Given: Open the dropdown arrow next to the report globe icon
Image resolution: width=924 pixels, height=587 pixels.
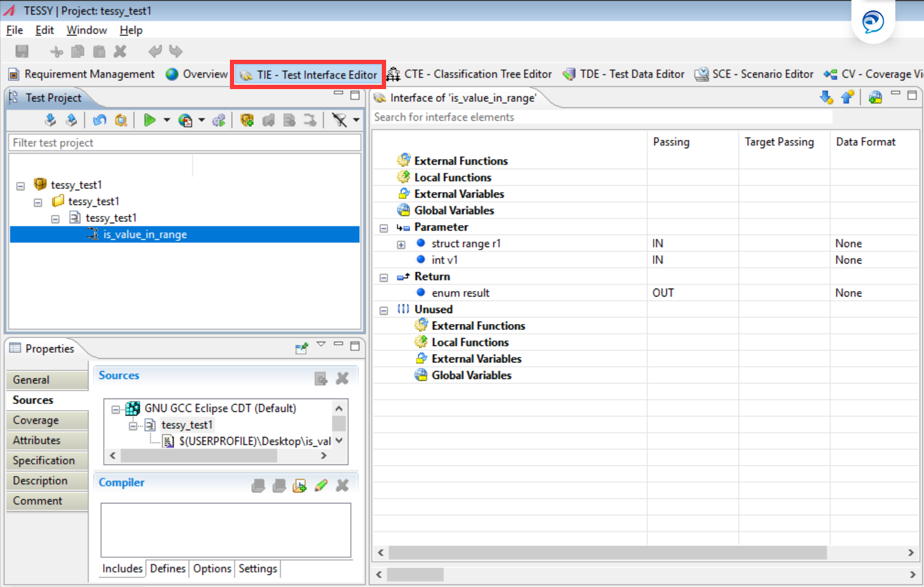Looking at the screenshot, I should (201, 120).
